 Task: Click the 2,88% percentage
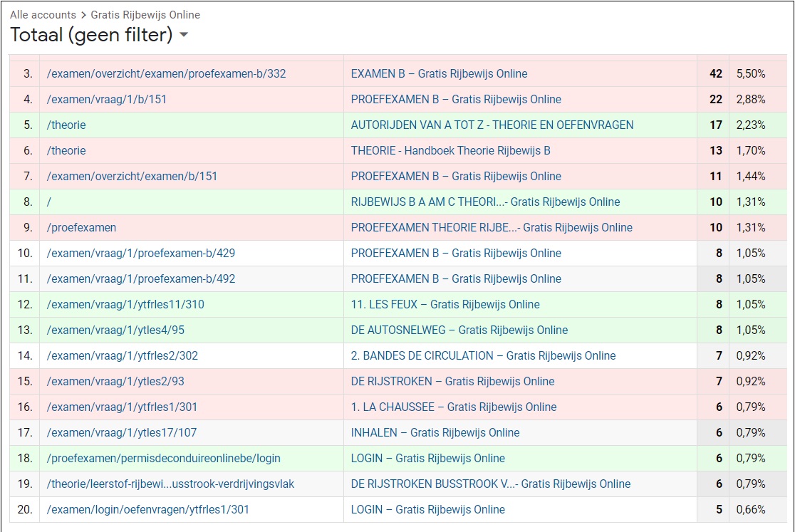(751, 99)
